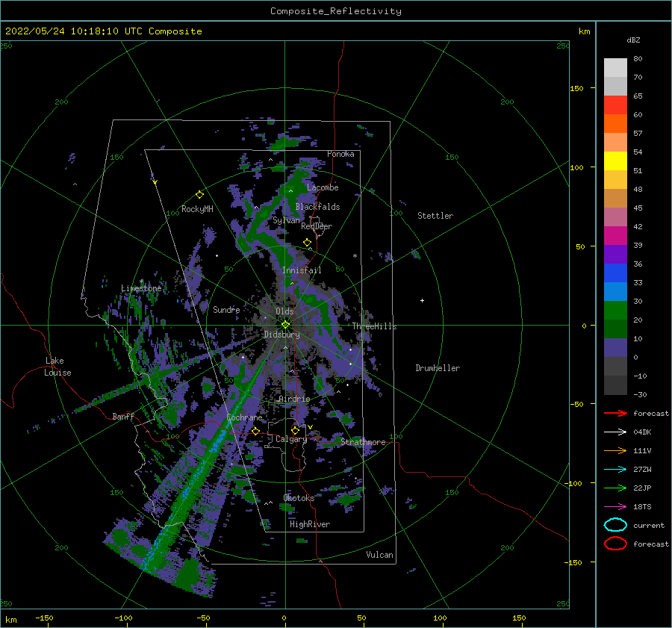This screenshot has width=672, height=628.
Task: Click the RockyMH label
Action: [197, 209]
